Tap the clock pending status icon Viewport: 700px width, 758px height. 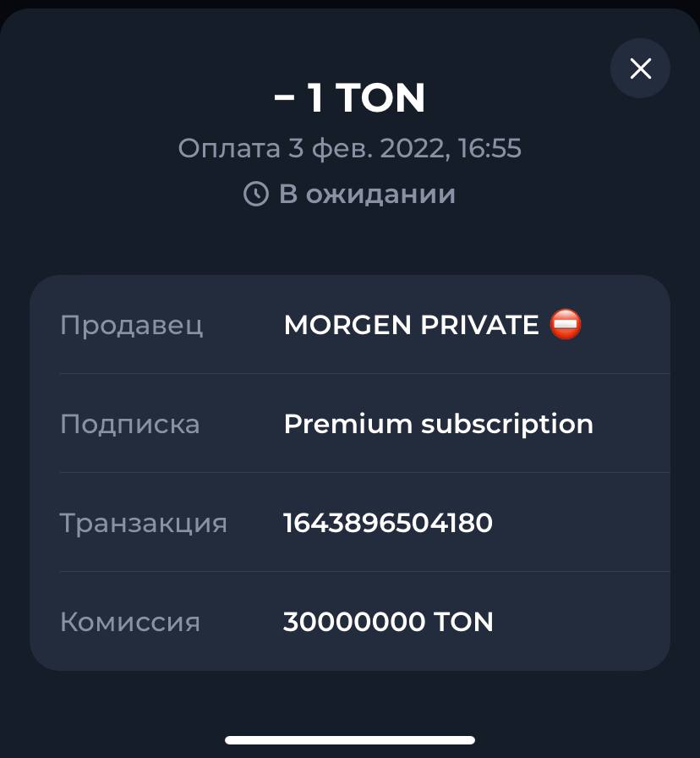tap(255, 194)
